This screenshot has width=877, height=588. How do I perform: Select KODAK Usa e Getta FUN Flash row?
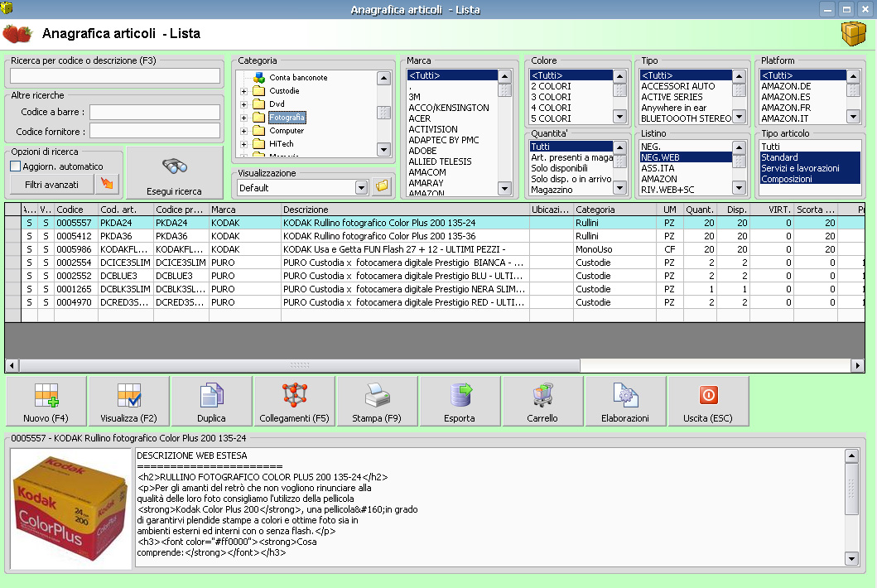(x=434, y=249)
